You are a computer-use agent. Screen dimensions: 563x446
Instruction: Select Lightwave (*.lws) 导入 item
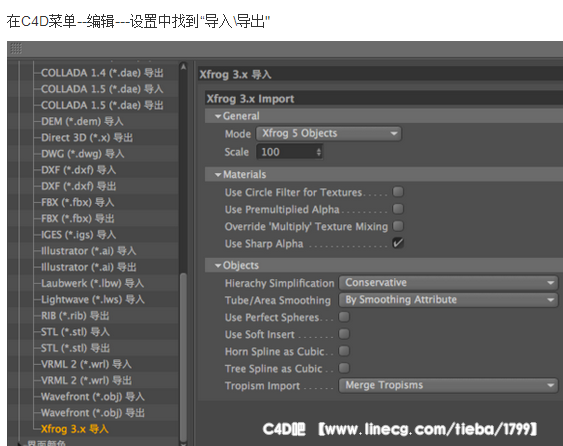tap(93, 299)
